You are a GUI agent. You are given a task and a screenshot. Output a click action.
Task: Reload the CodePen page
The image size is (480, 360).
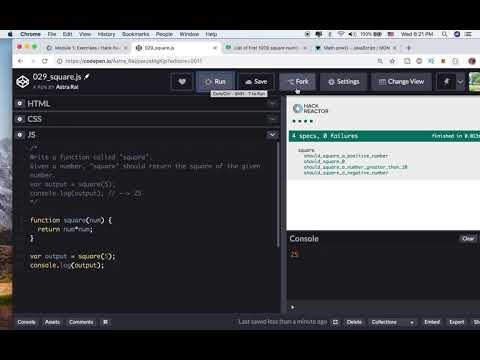click(45, 61)
